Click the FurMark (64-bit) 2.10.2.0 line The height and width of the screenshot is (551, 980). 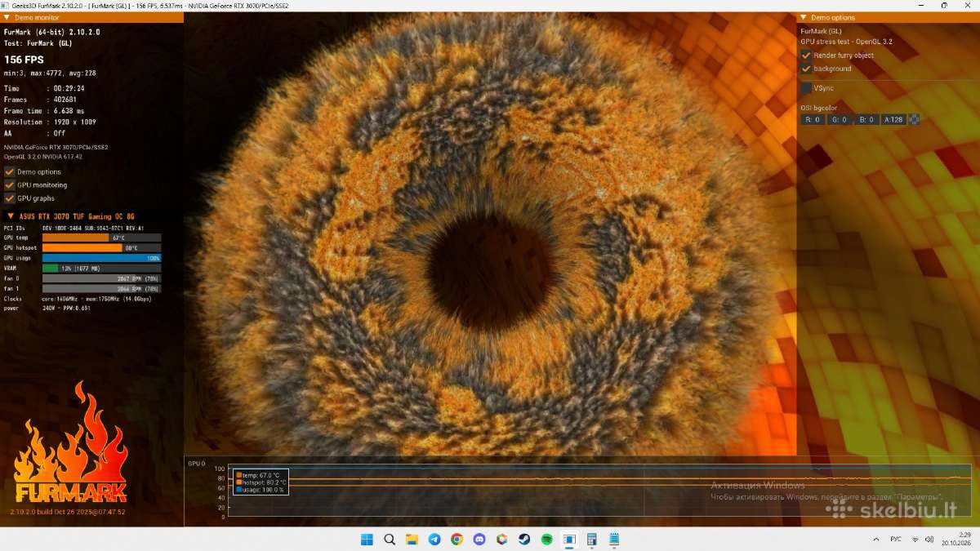(x=52, y=32)
